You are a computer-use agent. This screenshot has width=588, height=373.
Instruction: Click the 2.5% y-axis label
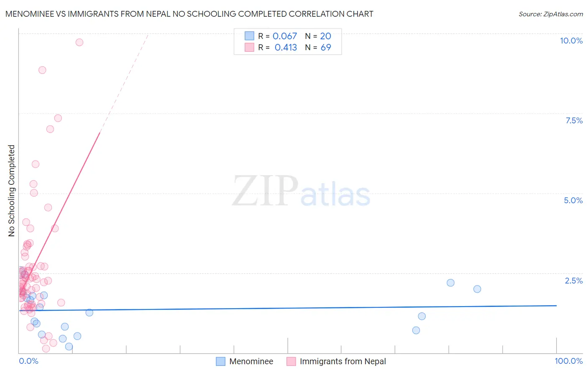click(x=574, y=281)
